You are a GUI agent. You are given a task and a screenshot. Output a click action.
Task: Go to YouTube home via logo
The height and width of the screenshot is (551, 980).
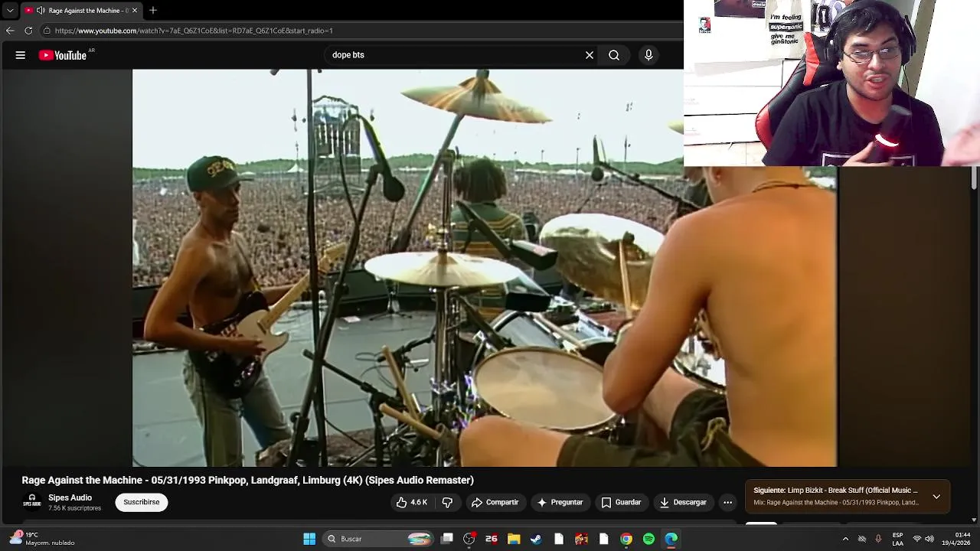point(63,55)
